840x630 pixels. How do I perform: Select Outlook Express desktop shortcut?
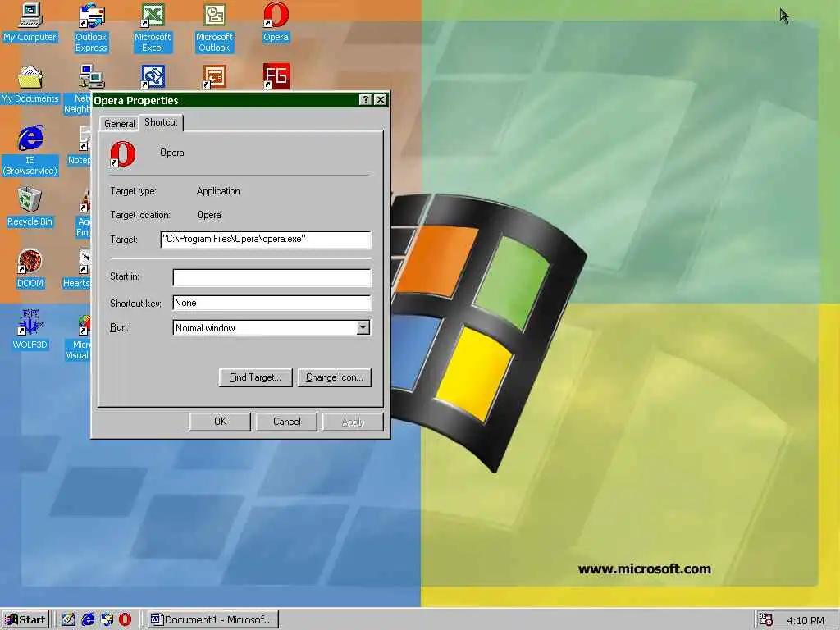click(x=91, y=27)
